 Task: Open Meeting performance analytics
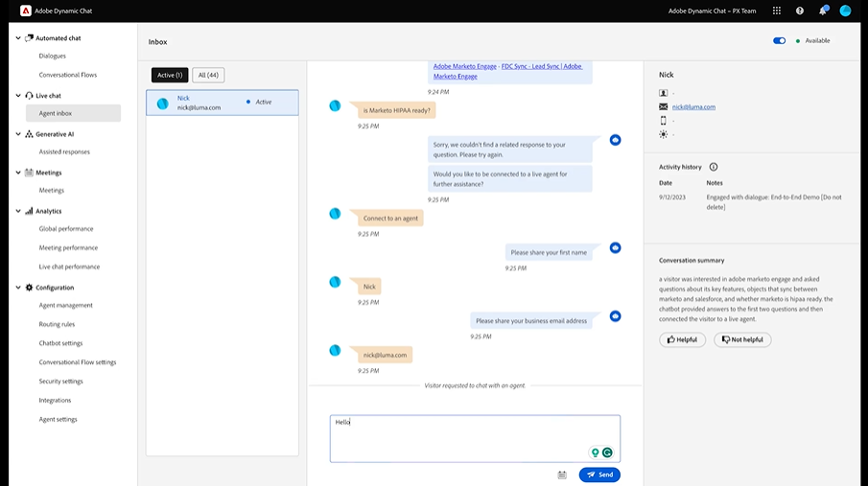coord(68,248)
